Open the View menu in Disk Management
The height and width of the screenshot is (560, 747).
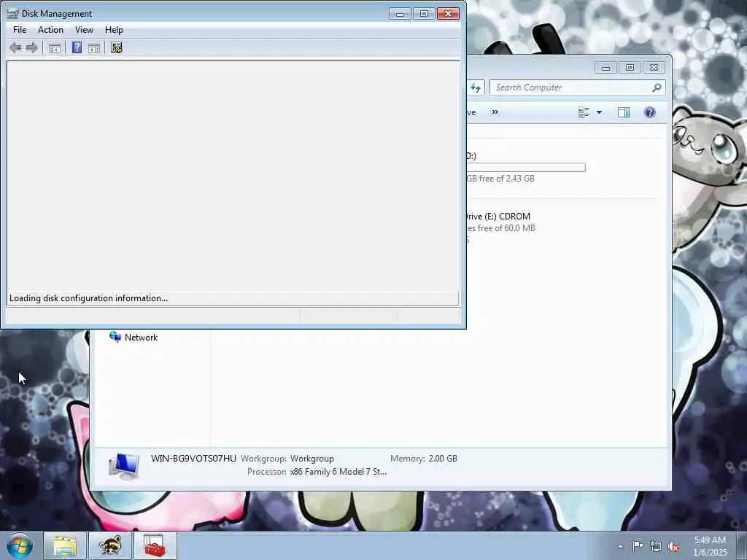(85, 29)
